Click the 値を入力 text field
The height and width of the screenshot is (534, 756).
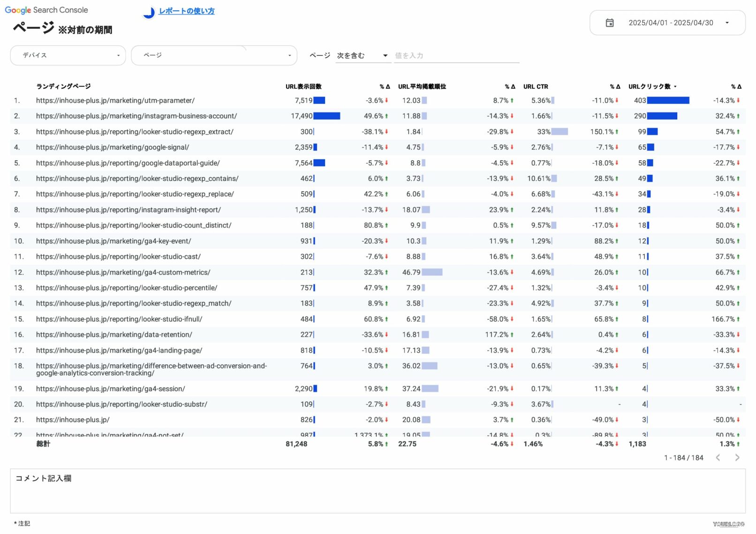pyautogui.click(x=456, y=56)
